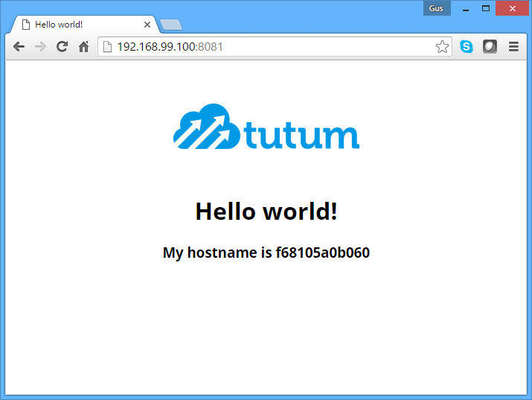The image size is (532, 400).
Task: Close the Chrome window
Action: tap(512, 8)
